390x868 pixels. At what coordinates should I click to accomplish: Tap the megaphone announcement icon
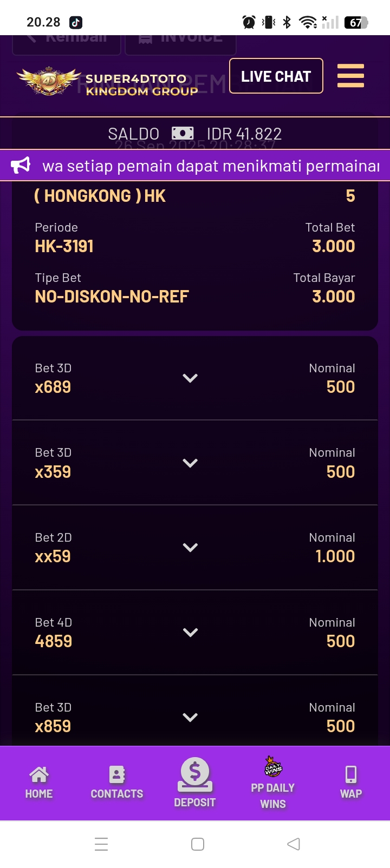click(x=21, y=166)
